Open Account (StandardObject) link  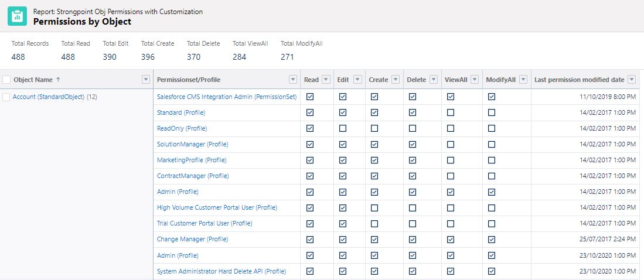49,97
